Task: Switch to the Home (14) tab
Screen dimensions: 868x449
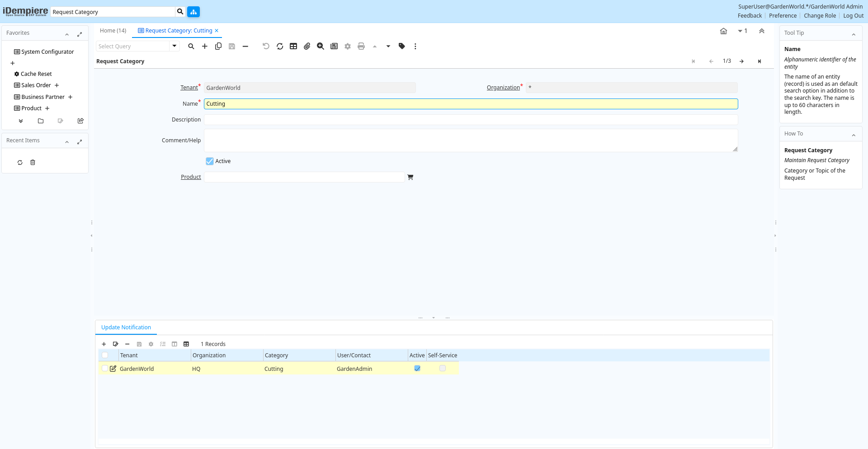Action: (x=113, y=31)
